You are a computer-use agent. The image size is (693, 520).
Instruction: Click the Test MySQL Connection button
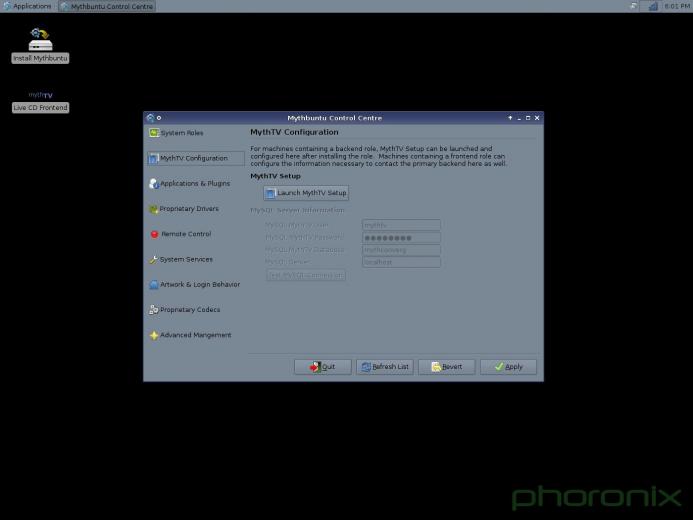click(x=306, y=275)
